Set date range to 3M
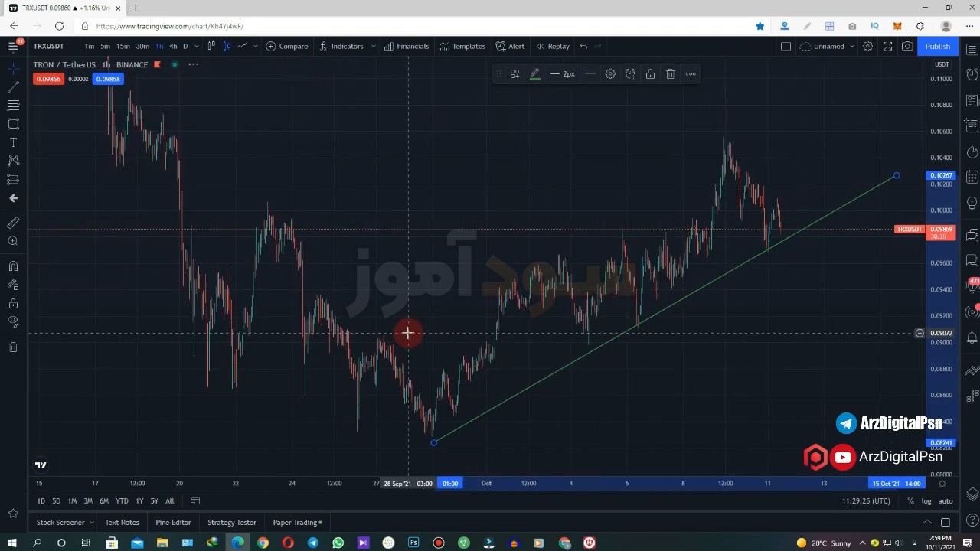 (88, 501)
